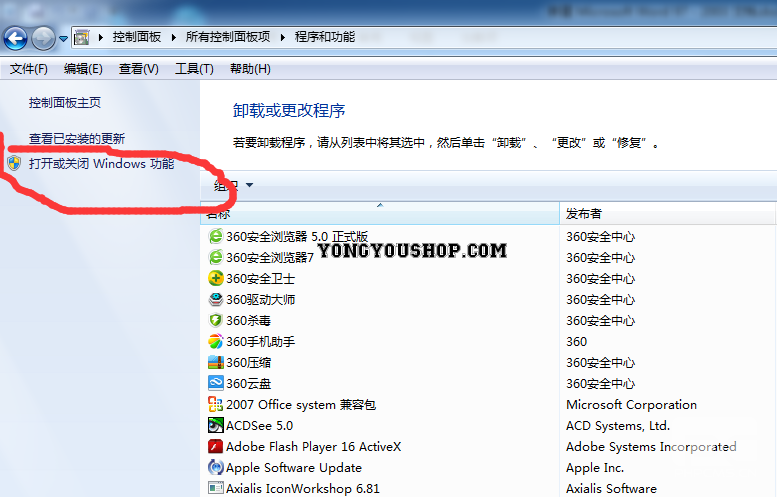
Task: Select 360安全浏览器 5.0 正式版 icon
Action: pos(216,236)
